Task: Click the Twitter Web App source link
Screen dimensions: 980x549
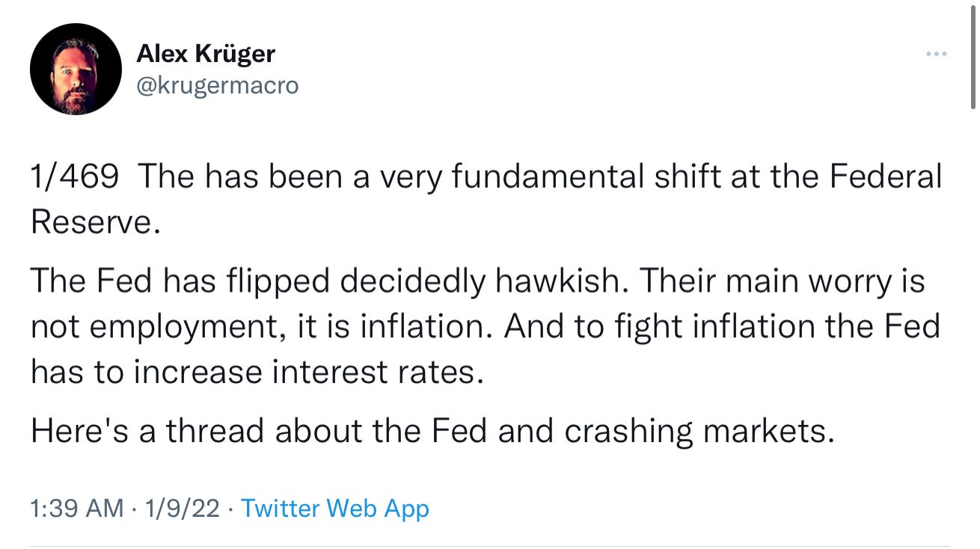Action: (335, 509)
